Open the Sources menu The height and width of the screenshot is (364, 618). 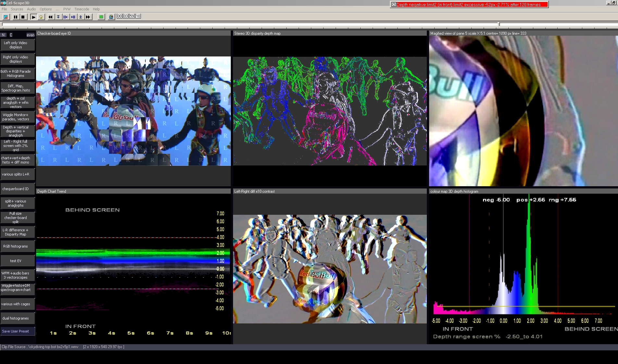pyautogui.click(x=17, y=9)
